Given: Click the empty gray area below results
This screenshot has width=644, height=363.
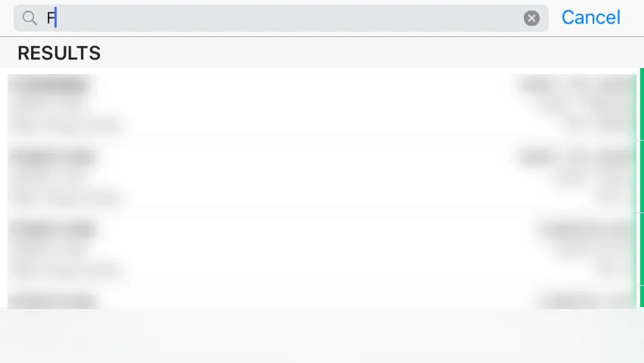Looking at the screenshot, I should [x=322, y=336].
